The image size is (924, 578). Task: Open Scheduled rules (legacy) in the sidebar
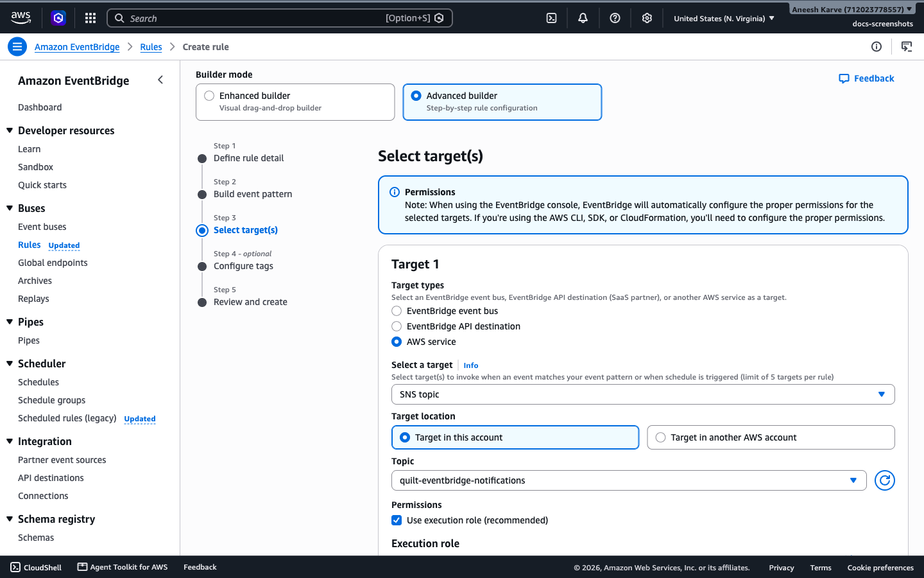pyautogui.click(x=67, y=418)
